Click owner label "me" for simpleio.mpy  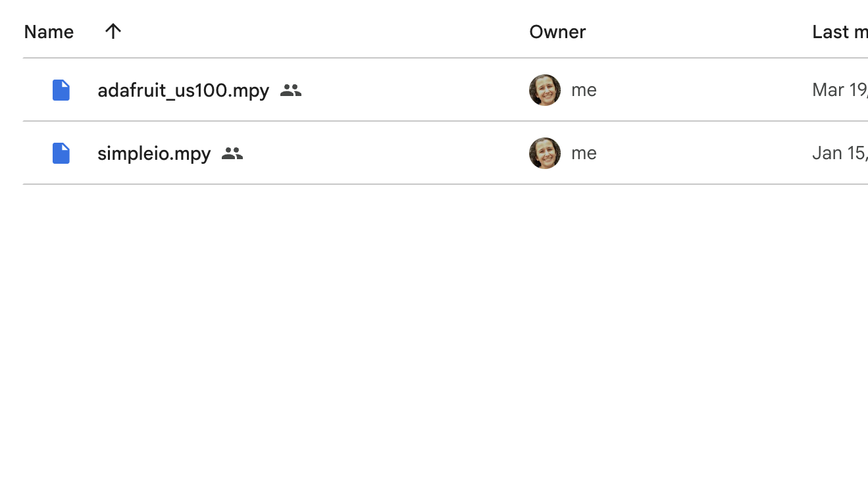coord(584,153)
